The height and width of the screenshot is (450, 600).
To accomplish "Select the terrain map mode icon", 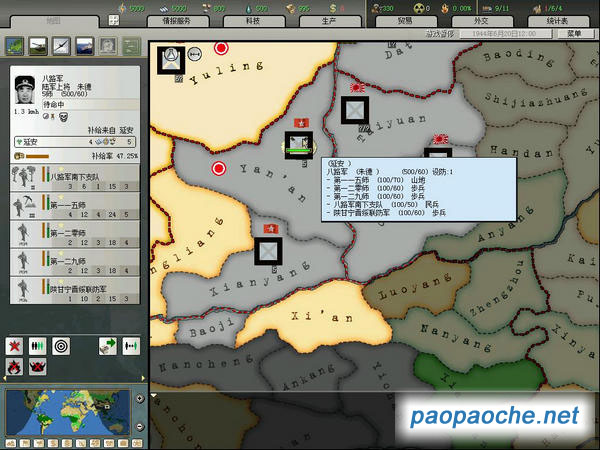I will [15, 46].
